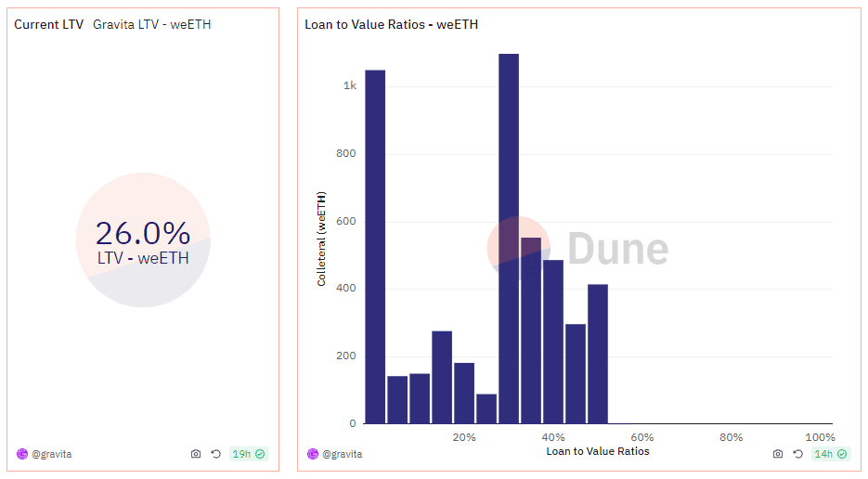Viewport: 868px width, 479px height.
Task: Select the rightmost bar just past 50%
Action: pyautogui.click(x=598, y=354)
